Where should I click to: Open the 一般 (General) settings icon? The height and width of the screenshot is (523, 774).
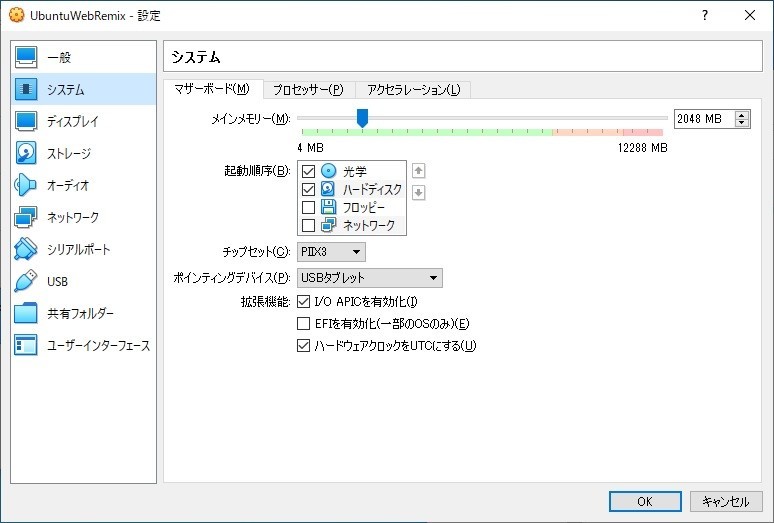(x=26, y=57)
